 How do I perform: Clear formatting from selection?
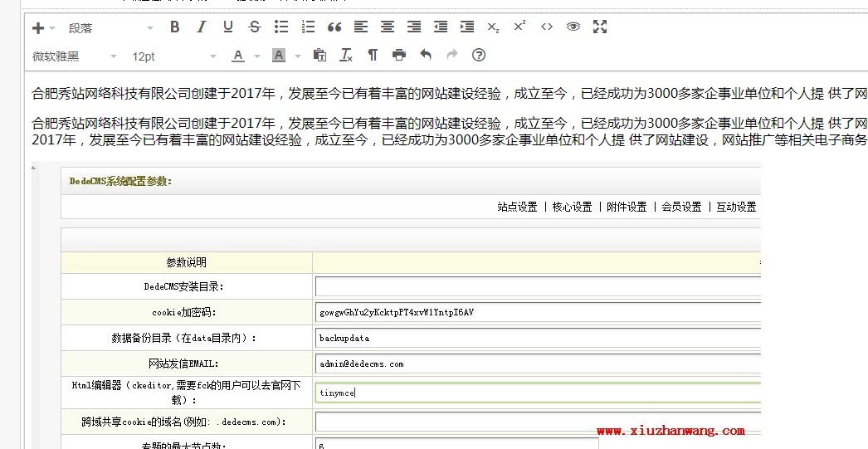pos(347,56)
